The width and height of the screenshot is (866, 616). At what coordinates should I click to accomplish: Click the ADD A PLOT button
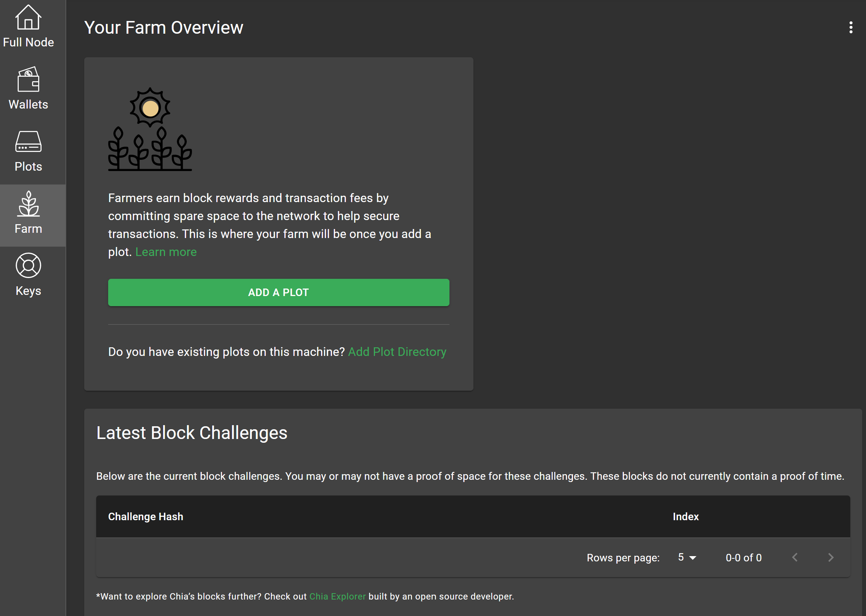pos(278,292)
